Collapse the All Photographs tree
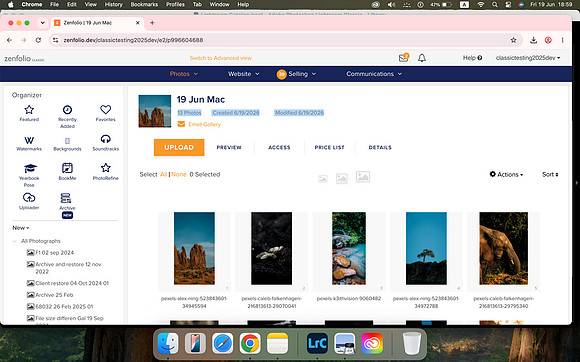The width and height of the screenshot is (580, 362). (x=14, y=241)
